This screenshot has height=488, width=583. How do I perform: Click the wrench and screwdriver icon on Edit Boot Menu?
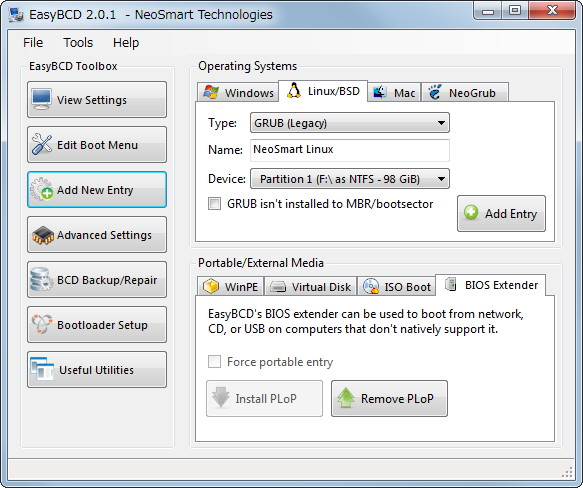point(42,144)
